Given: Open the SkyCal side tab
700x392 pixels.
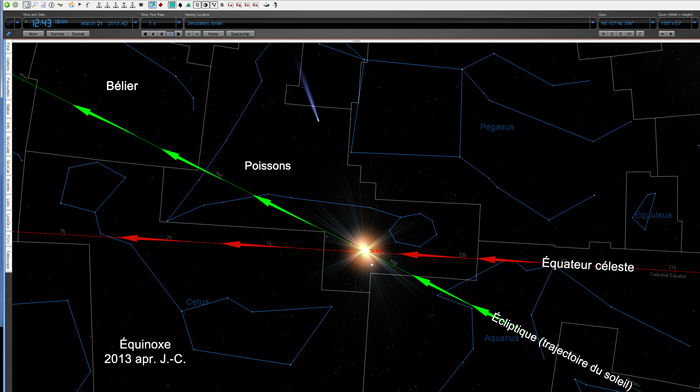Looking at the screenshot, I should click(8, 167).
